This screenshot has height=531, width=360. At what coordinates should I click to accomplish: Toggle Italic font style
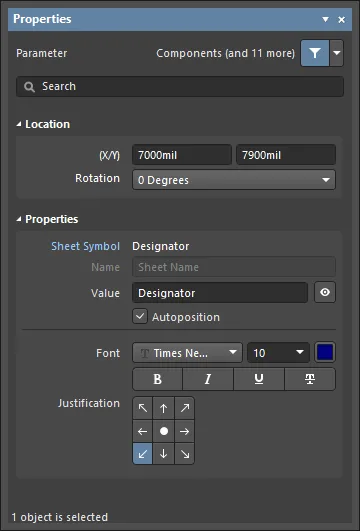(x=208, y=379)
